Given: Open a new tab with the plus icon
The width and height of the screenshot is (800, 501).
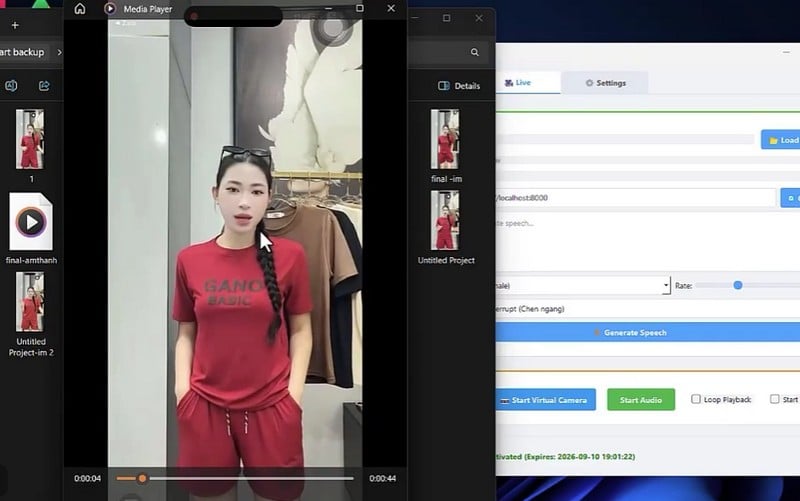Looking at the screenshot, I should [x=15, y=25].
